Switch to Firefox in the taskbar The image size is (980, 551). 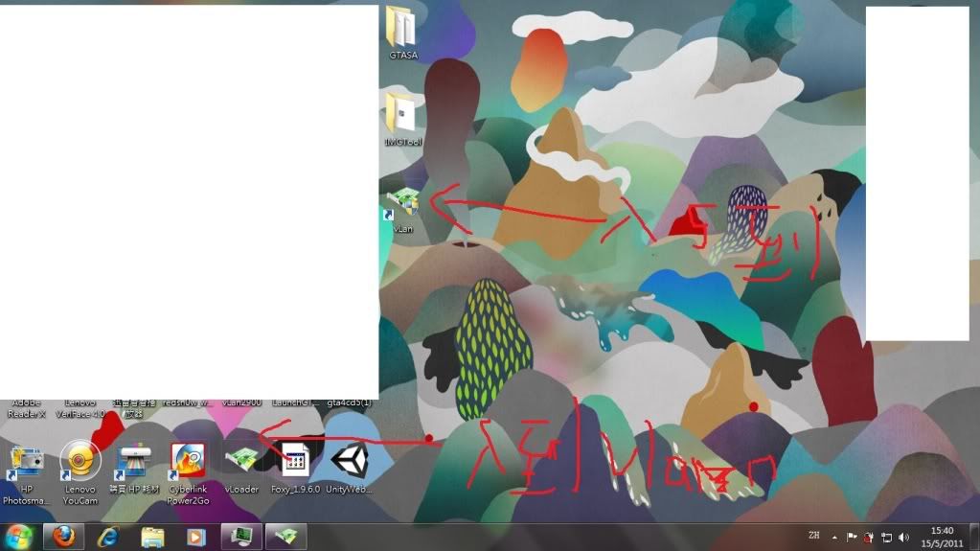tap(64, 537)
